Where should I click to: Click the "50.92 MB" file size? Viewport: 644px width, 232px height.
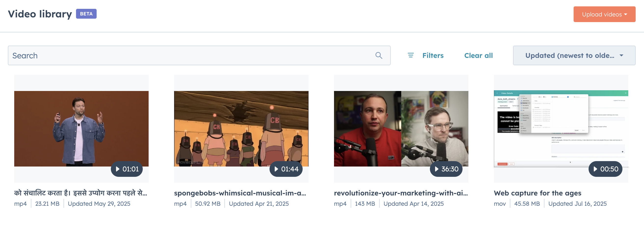[207, 204]
